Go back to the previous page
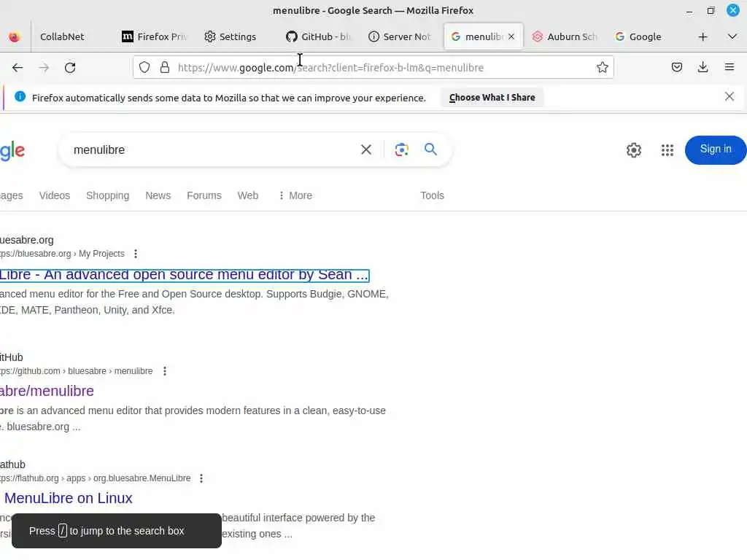This screenshot has width=747, height=560. [x=18, y=68]
